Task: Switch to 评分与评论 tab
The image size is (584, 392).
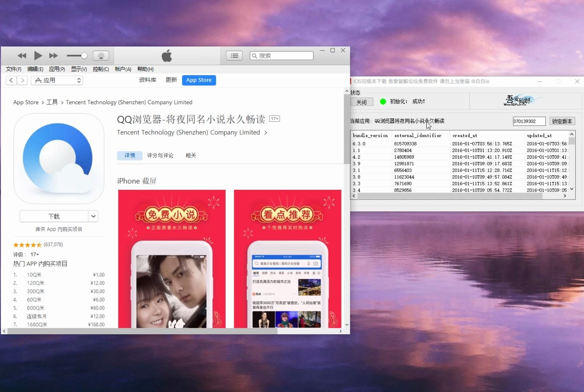Action: (160, 155)
